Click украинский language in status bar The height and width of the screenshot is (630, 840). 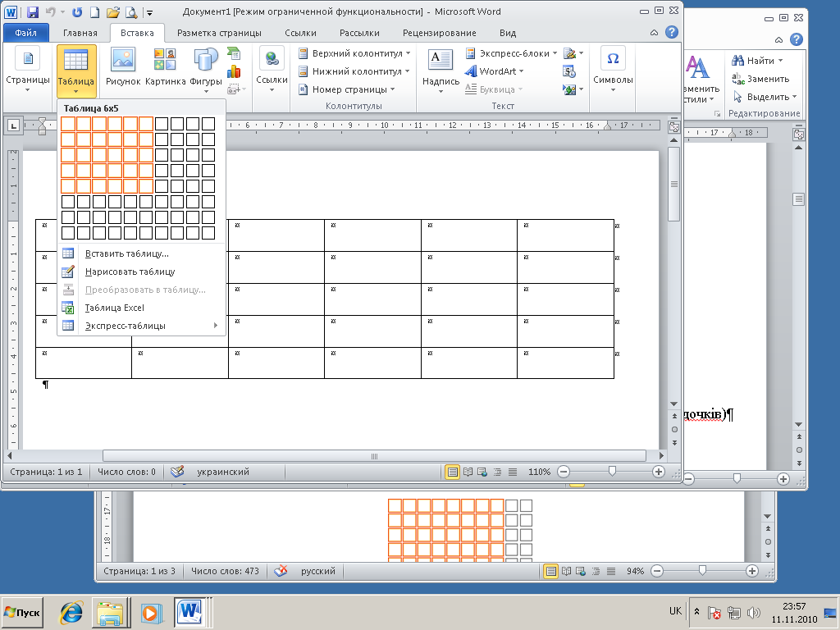click(x=223, y=472)
